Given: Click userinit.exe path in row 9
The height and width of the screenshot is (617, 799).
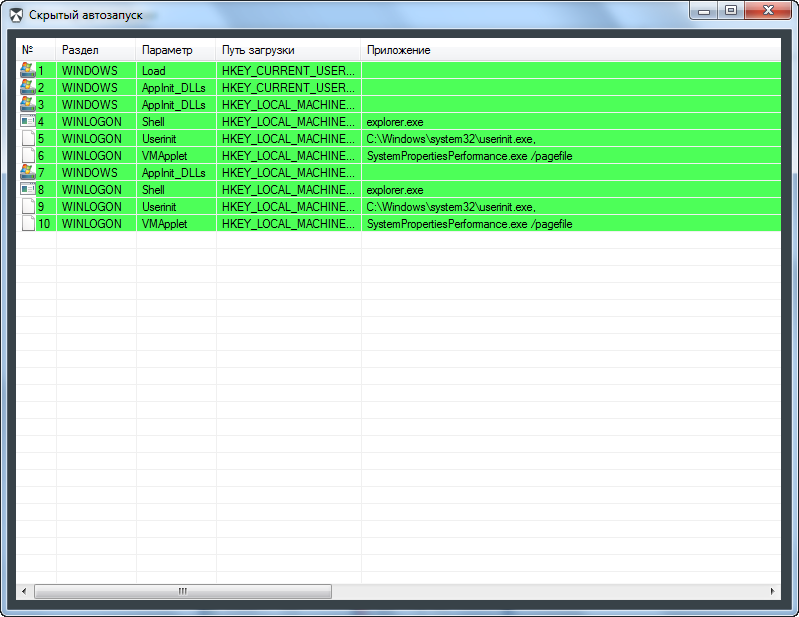Looking at the screenshot, I should click(x=451, y=207).
